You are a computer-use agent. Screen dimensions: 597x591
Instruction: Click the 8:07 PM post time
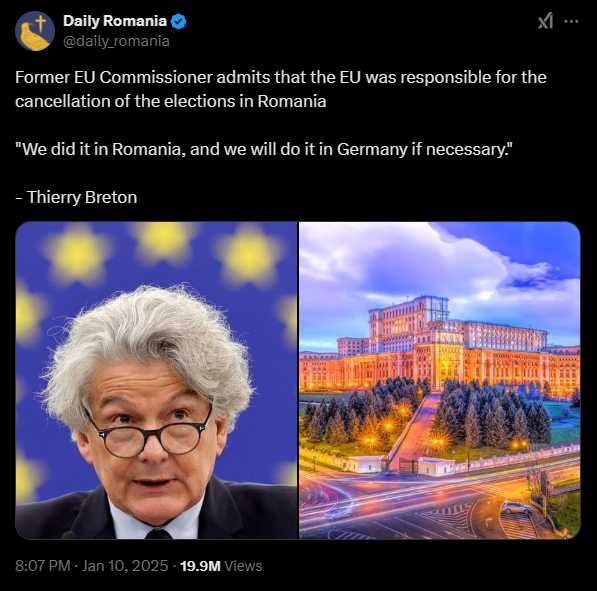(x=43, y=566)
